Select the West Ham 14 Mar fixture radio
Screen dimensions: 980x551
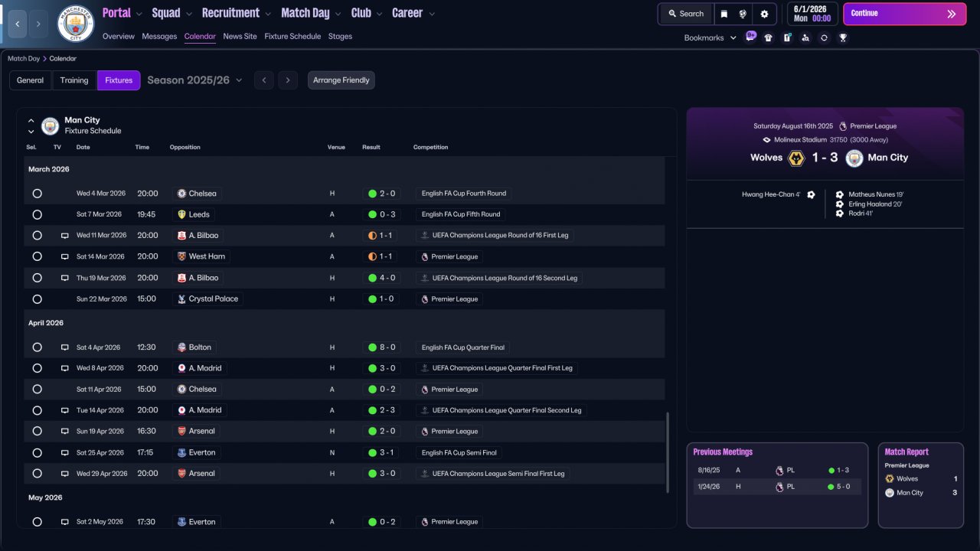(x=37, y=256)
